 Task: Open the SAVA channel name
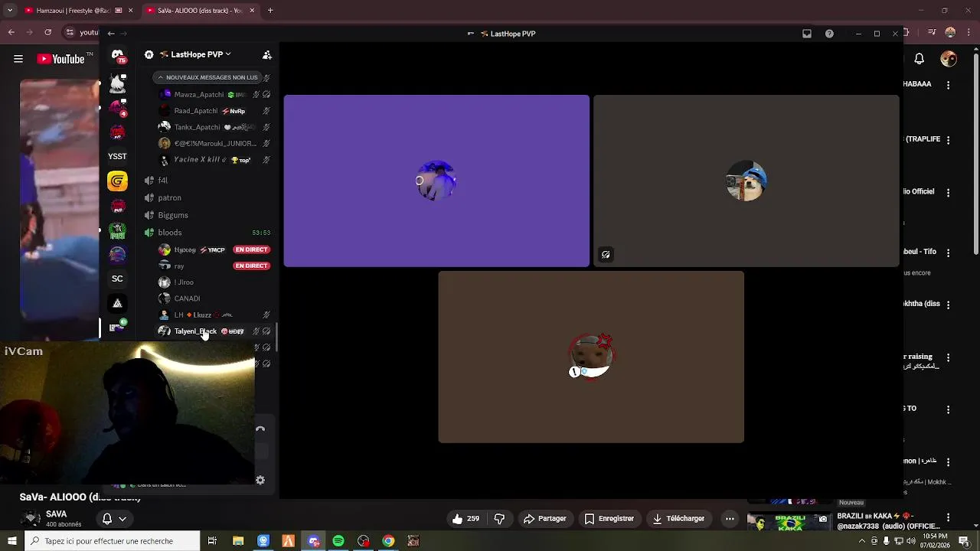coord(56,514)
